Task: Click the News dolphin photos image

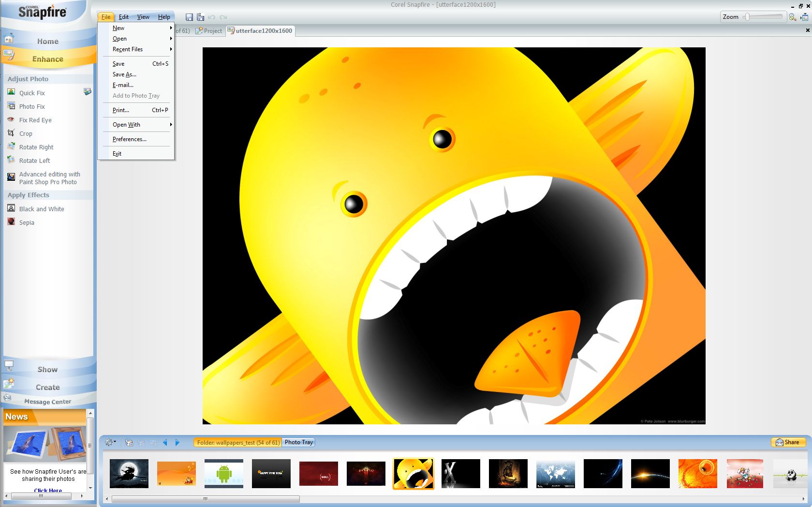Action: 45,444
